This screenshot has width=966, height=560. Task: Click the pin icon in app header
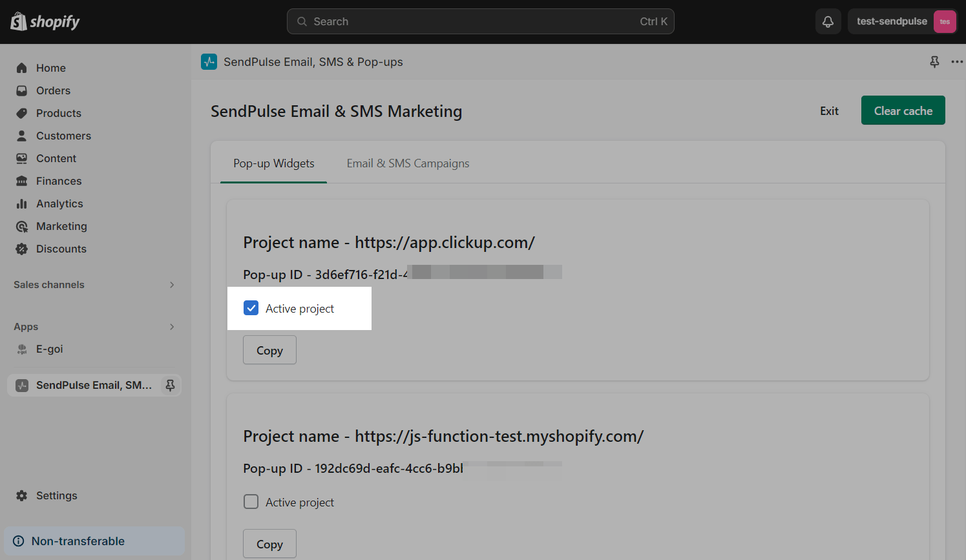pyautogui.click(x=934, y=62)
